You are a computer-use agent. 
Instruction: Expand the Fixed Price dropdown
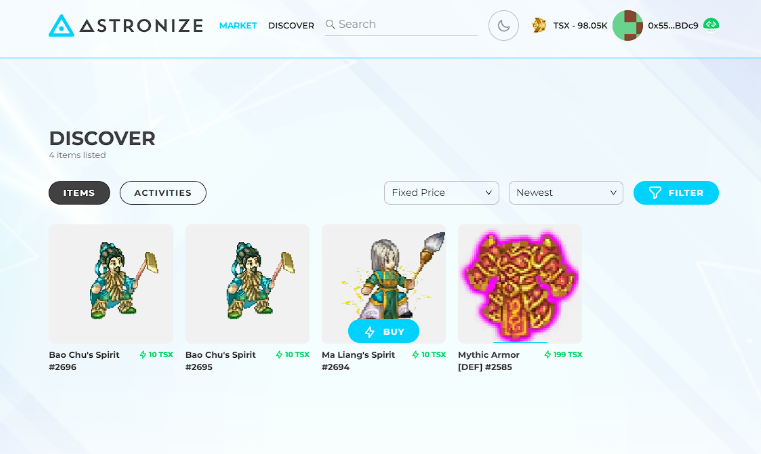coord(441,193)
